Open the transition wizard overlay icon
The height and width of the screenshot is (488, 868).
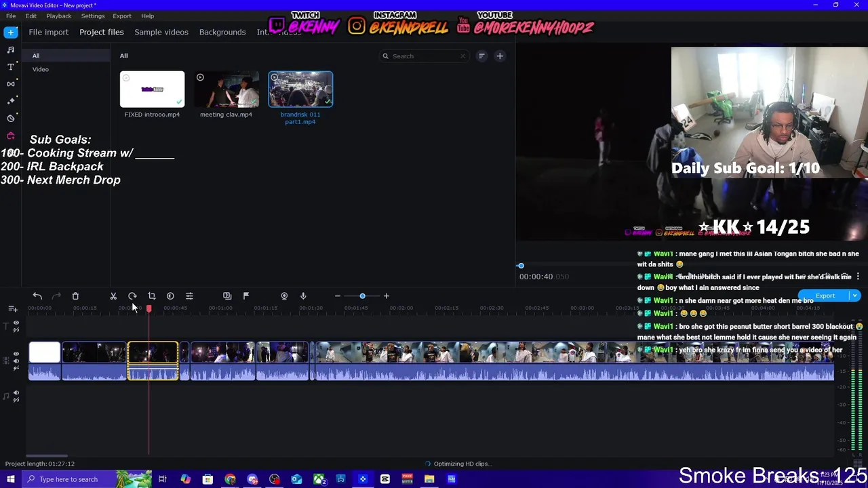227,296
